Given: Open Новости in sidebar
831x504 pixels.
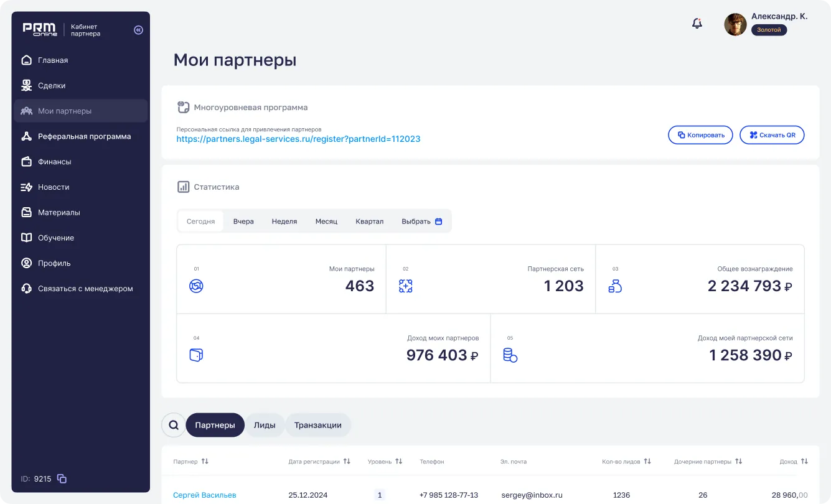Looking at the screenshot, I should pyautogui.click(x=81, y=187).
